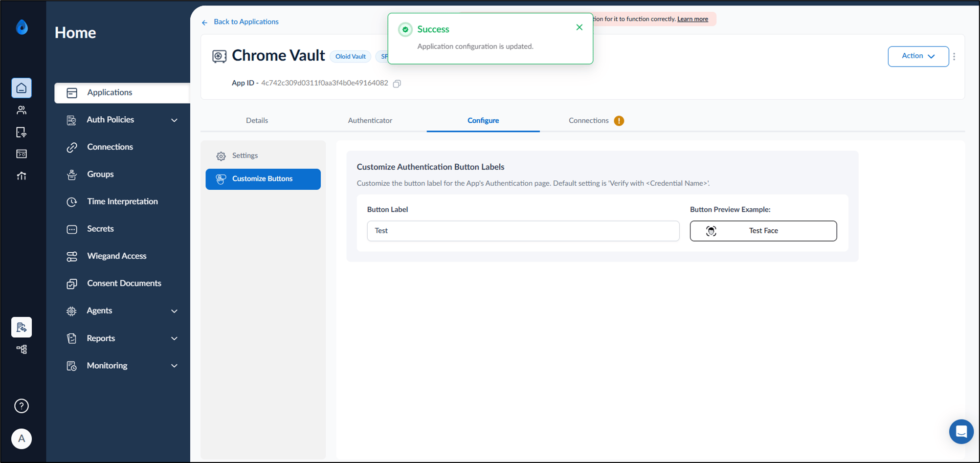Open Time Interpretation in sidebar
This screenshot has height=463, width=980.
pos(122,202)
